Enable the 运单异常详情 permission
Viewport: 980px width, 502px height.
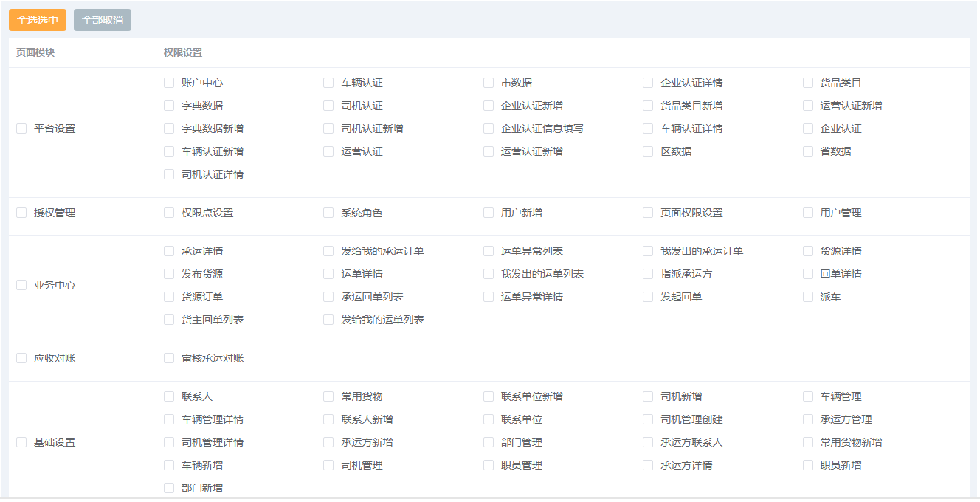[x=489, y=297]
